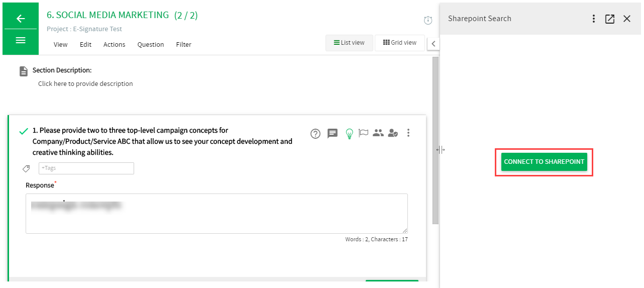
Task: Click the +Tags input field
Action: pyautogui.click(x=86, y=168)
